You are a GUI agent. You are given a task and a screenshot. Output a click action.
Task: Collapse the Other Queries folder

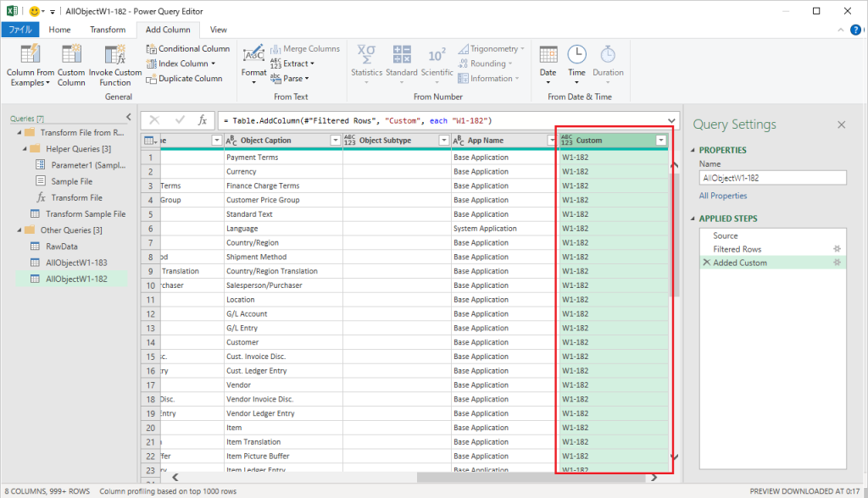[x=19, y=230]
